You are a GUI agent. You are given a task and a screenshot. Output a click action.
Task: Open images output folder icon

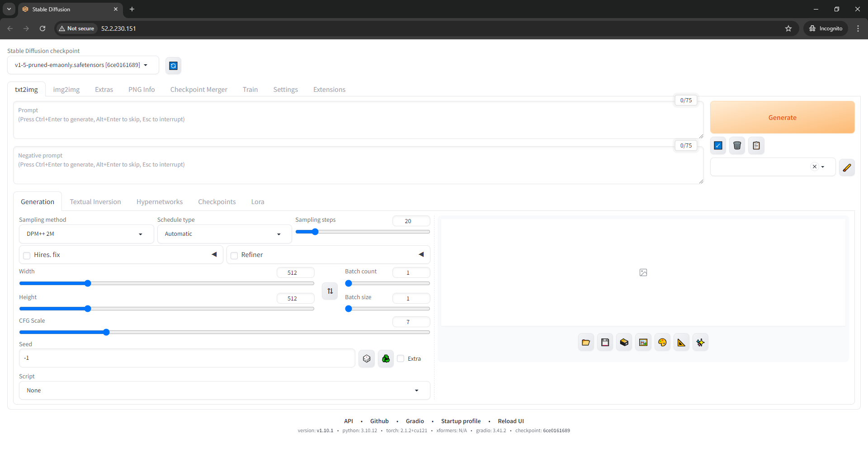586,343
